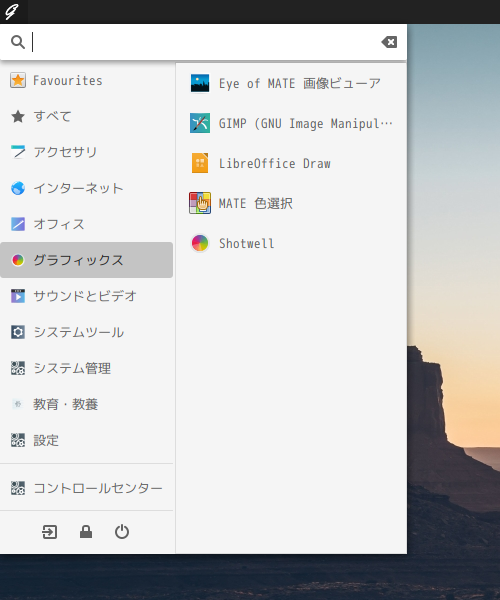Select the サウンドとビデオ category

pos(86,296)
